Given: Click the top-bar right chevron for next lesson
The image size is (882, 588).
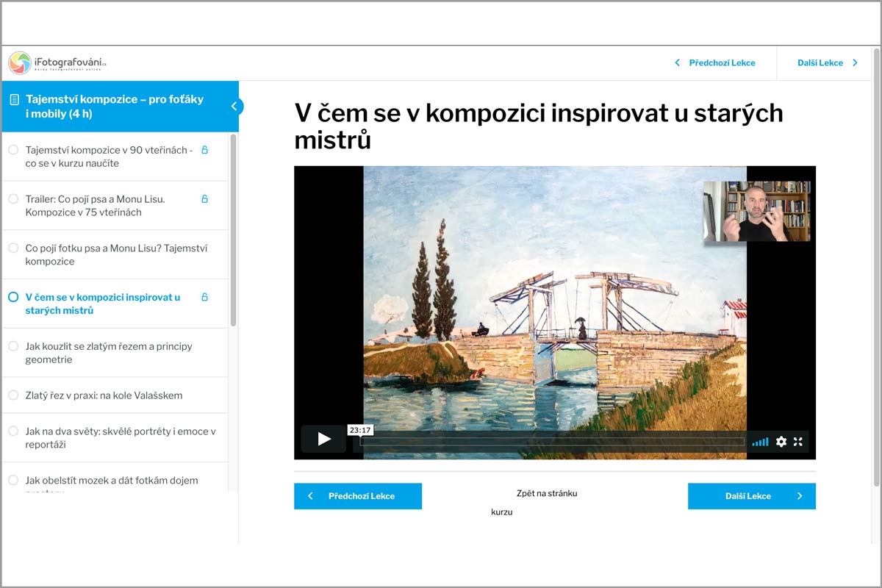Looking at the screenshot, I should coord(855,63).
